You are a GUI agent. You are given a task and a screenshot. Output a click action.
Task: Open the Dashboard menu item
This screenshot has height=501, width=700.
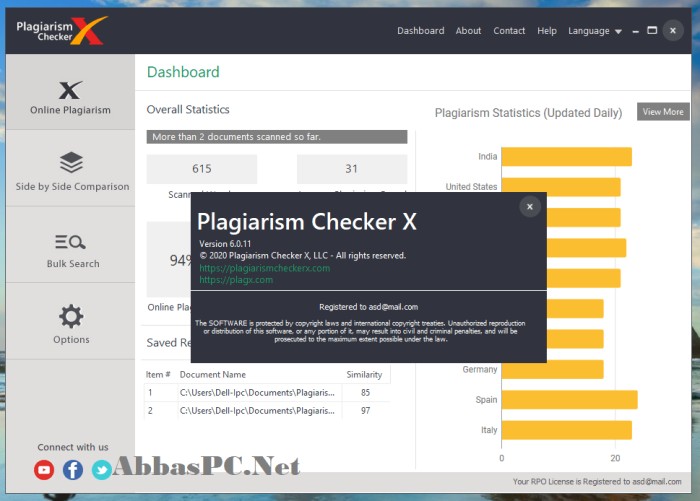click(x=421, y=31)
